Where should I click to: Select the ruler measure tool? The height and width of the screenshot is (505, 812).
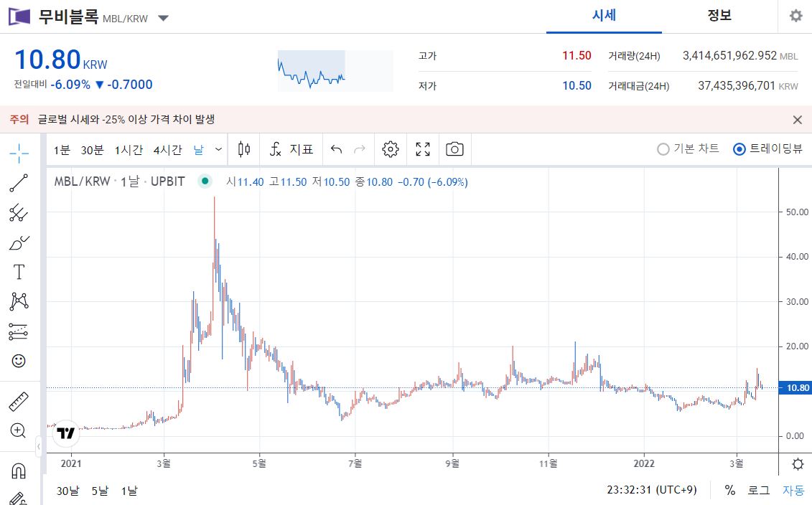(x=19, y=402)
